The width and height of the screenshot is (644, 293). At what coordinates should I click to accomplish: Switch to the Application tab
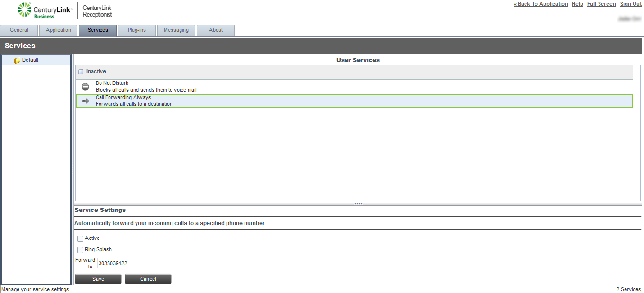coord(58,30)
